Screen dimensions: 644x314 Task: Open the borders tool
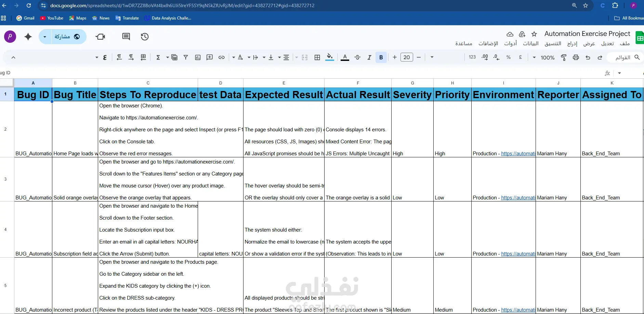click(317, 57)
